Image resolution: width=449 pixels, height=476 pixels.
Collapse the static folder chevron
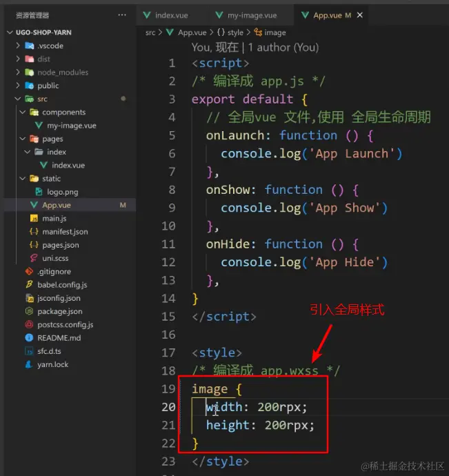tap(23, 179)
